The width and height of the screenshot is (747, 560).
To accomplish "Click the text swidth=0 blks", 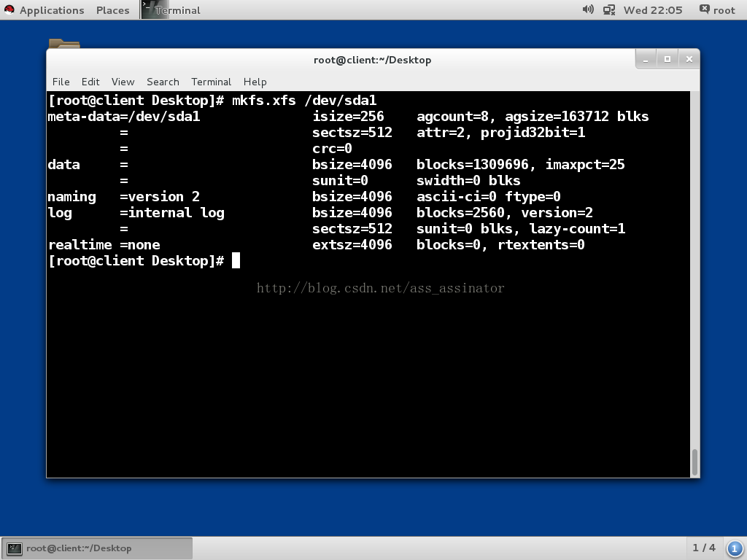I will coord(468,181).
